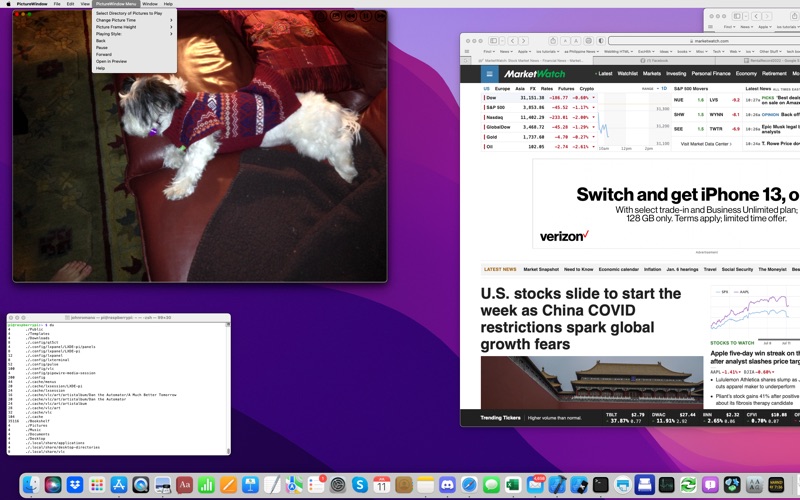This screenshot has width=800, height=500.
Task: Expand the Nasdaq row dropdown arrow
Action: click(593, 117)
